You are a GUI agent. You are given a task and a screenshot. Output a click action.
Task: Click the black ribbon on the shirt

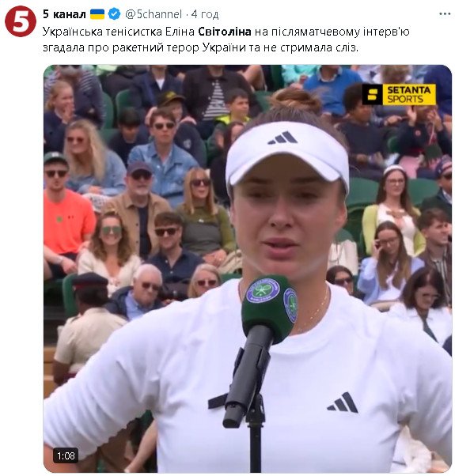click(218, 401)
